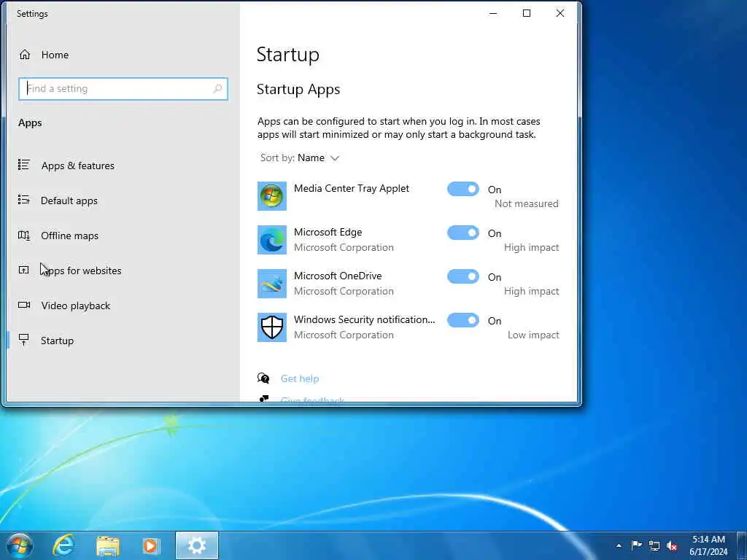Viewport: 747px width, 560px height.
Task: Expand the Sort by Name dropdown
Action: pyautogui.click(x=300, y=157)
